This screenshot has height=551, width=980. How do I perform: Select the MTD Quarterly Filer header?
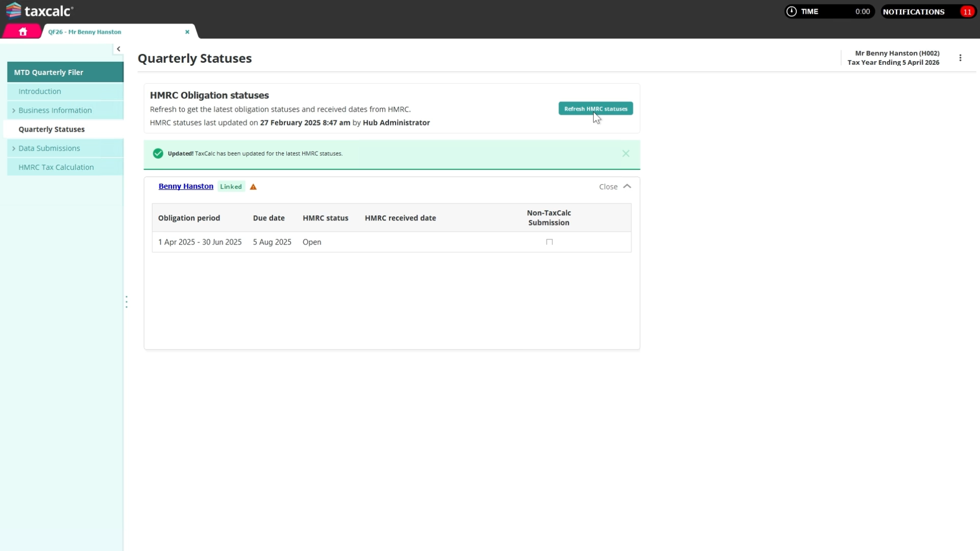65,72
